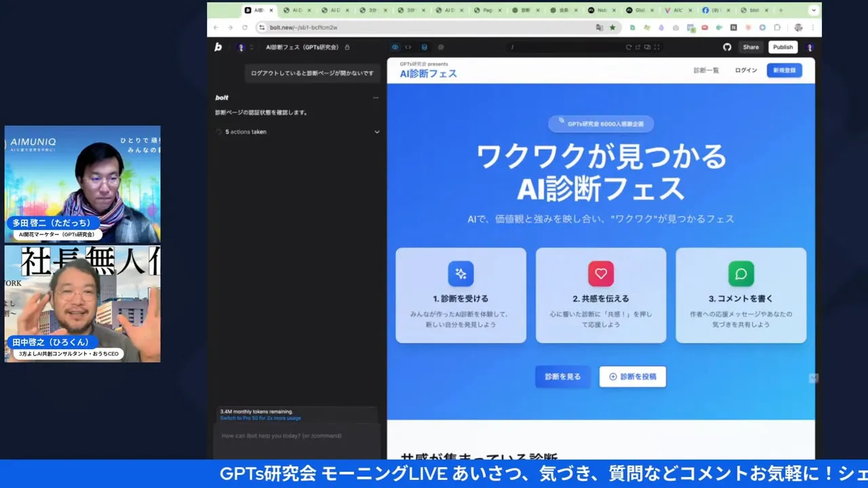Click the database icon in Bolt toolbar
This screenshot has height=488, width=868.
425,47
